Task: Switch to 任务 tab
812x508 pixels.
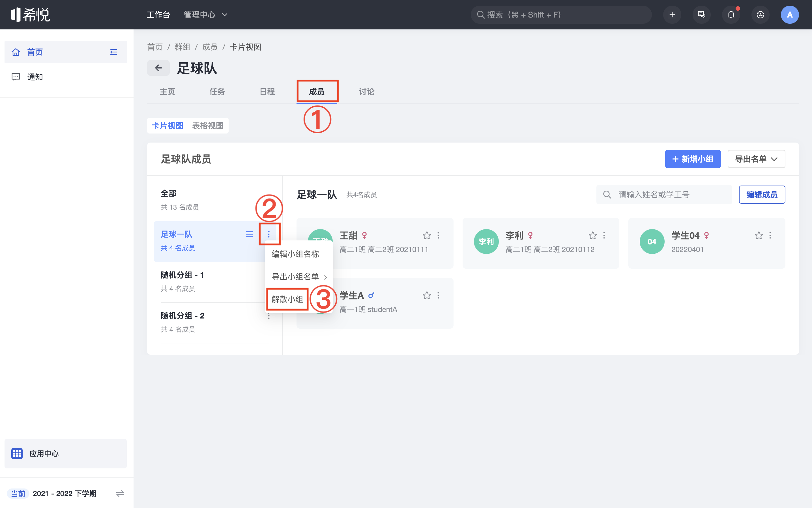Action: click(x=217, y=92)
